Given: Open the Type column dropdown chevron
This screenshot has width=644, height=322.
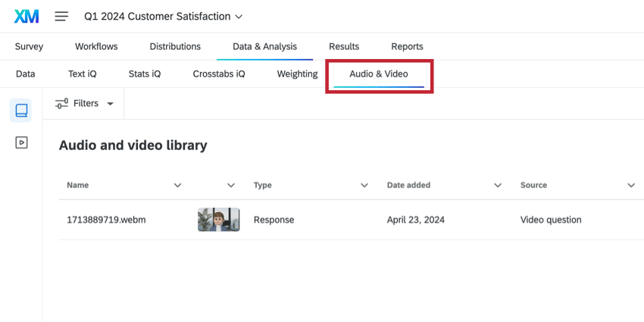Looking at the screenshot, I should pos(364,185).
